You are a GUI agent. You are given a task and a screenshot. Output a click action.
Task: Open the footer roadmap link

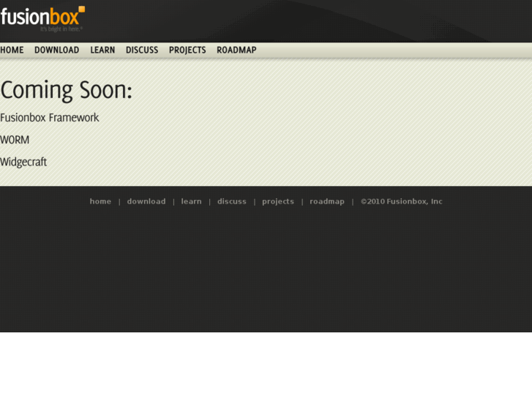click(327, 202)
